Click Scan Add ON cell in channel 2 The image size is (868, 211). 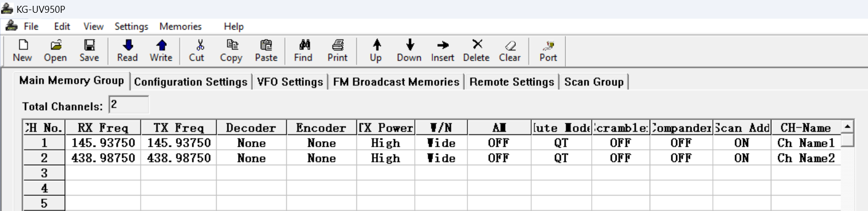click(x=742, y=158)
